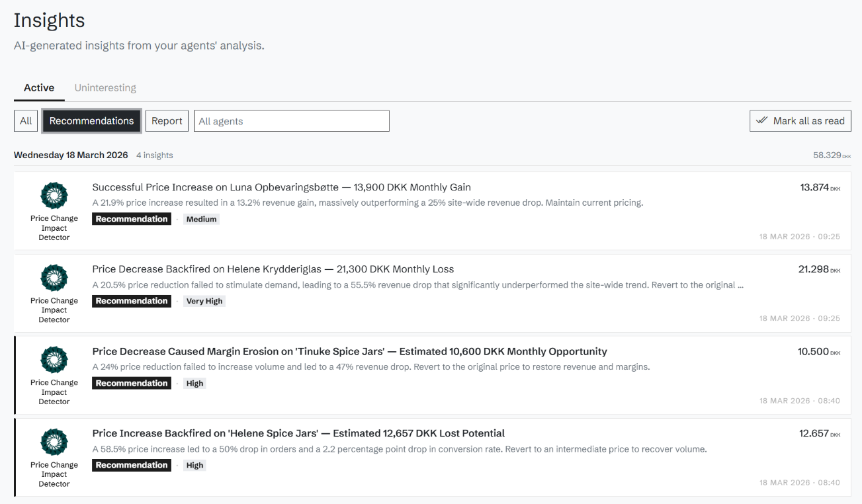Click timestamp on Helene Krydderiglas insight
862x504 pixels.
pos(800,318)
